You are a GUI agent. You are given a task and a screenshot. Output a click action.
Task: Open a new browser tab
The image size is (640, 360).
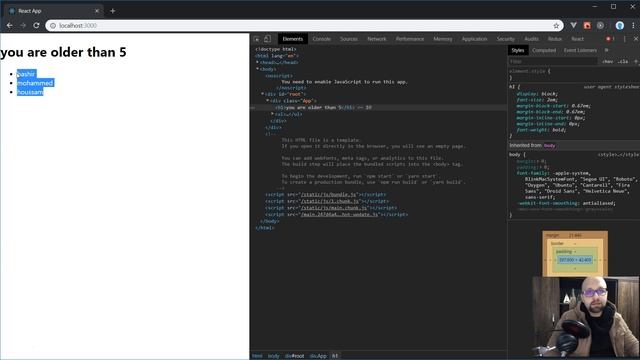point(113,11)
